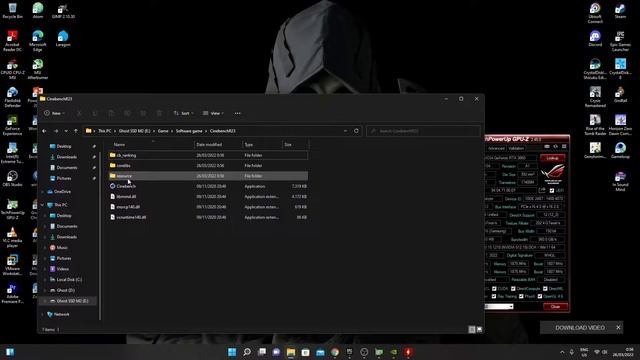The image size is (640, 360).
Task: Click the Explorer search box
Action: coord(423,131)
